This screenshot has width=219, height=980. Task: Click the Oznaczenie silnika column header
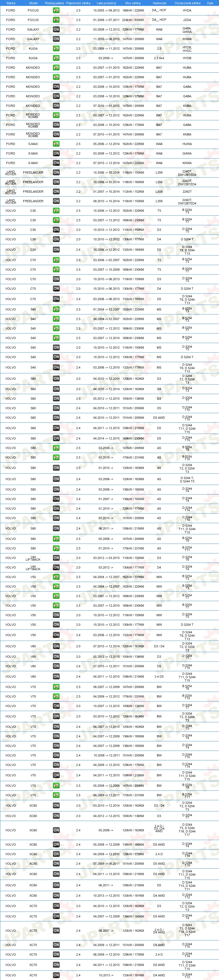[187, 3]
